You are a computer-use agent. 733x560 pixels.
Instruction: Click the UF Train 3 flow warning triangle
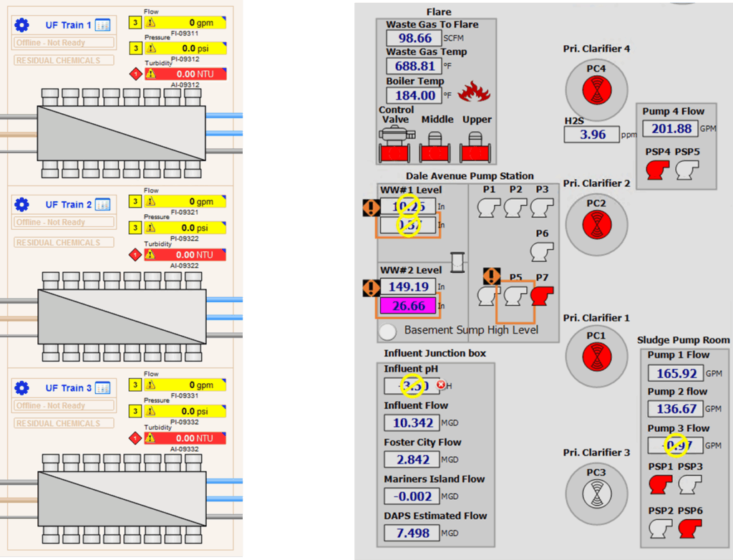pos(151,385)
